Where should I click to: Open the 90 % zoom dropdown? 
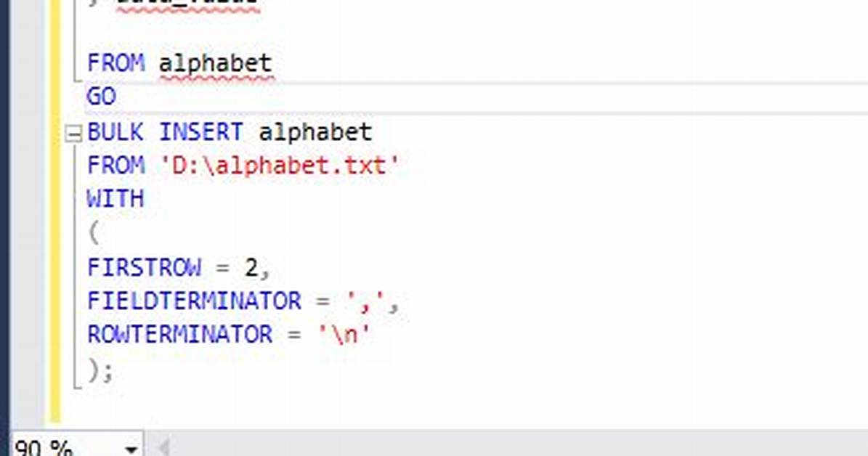point(131,448)
